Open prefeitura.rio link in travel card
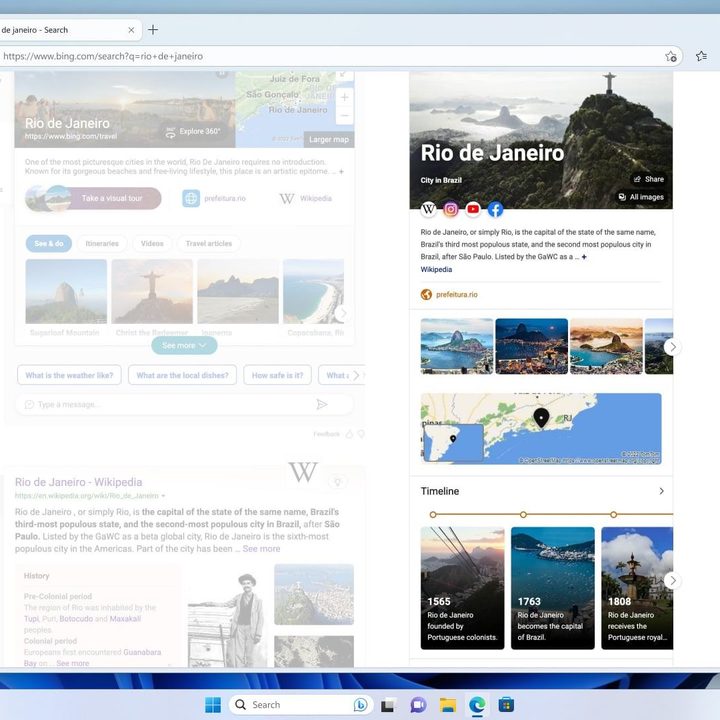Image resolution: width=720 pixels, height=720 pixels. (214, 198)
